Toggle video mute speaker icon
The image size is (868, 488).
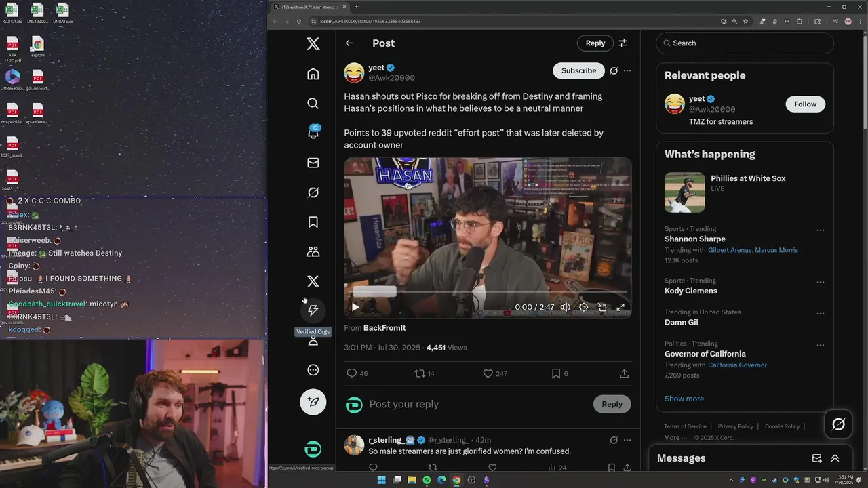[565, 307]
